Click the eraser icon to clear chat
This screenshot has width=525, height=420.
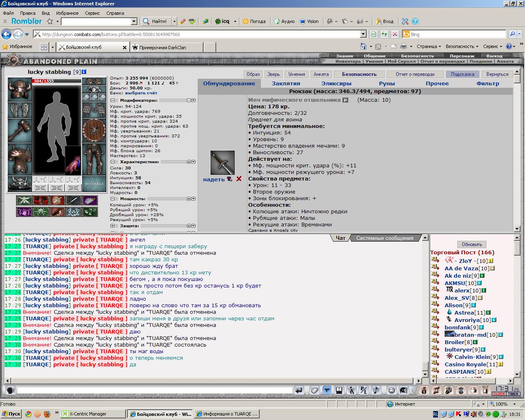314,390
